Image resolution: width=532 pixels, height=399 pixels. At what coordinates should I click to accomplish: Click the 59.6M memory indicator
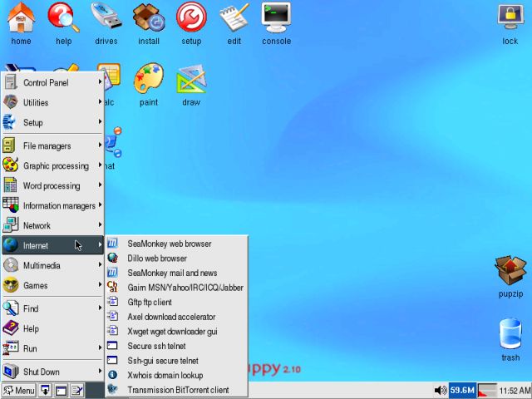(462, 390)
